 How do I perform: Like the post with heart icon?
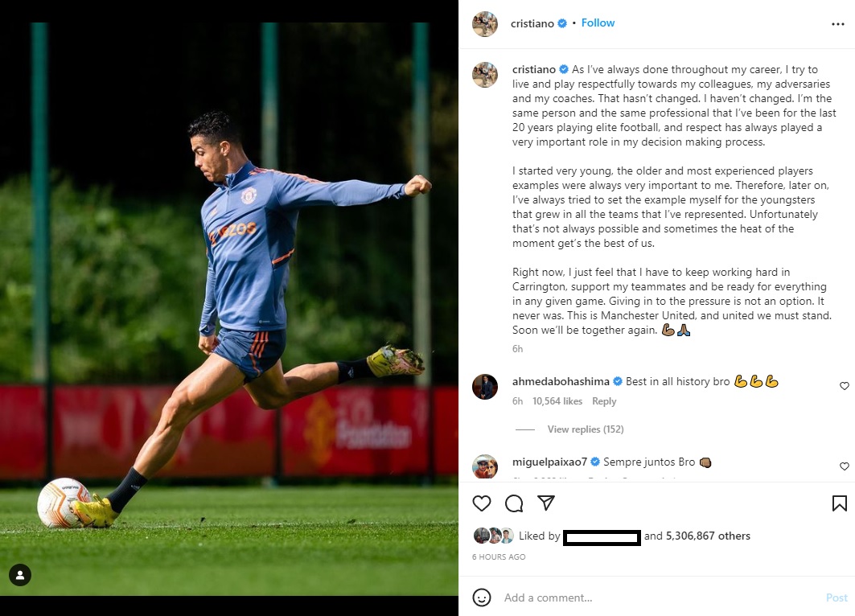(482, 503)
